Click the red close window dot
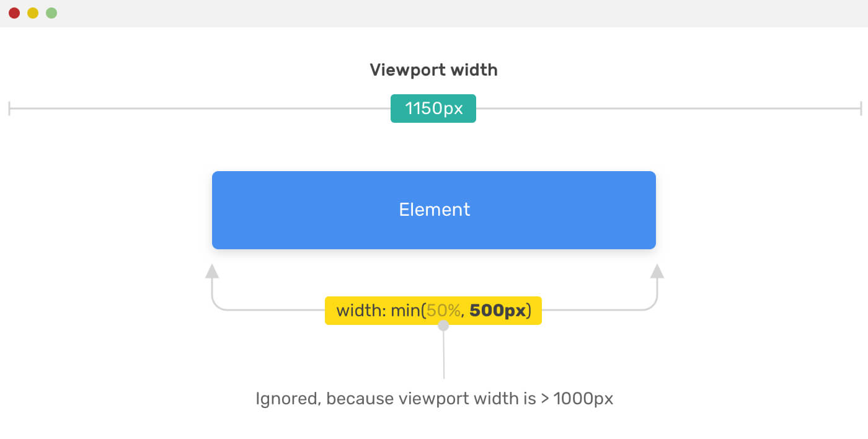This screenshot has width=868, height=439. pos(14,13)
